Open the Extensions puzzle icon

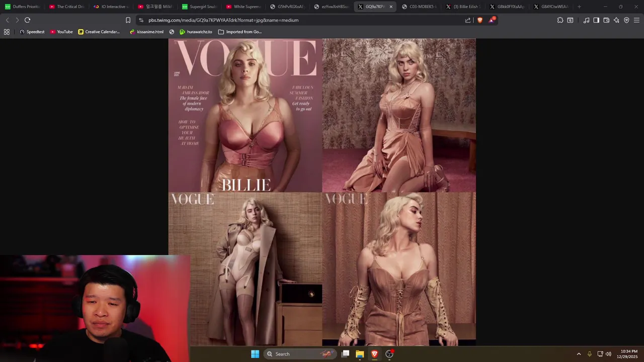pyautogui.click(x=560, y=20)
